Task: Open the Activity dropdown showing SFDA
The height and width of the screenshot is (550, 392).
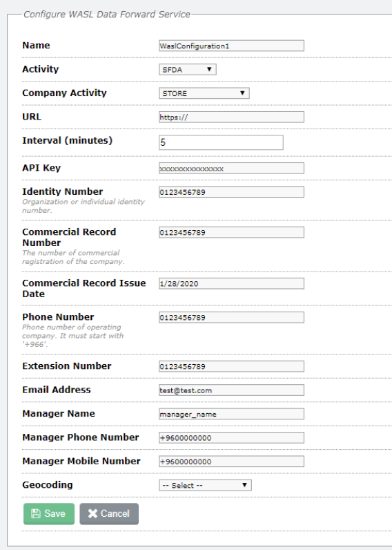Action: [x=188, y=70]
